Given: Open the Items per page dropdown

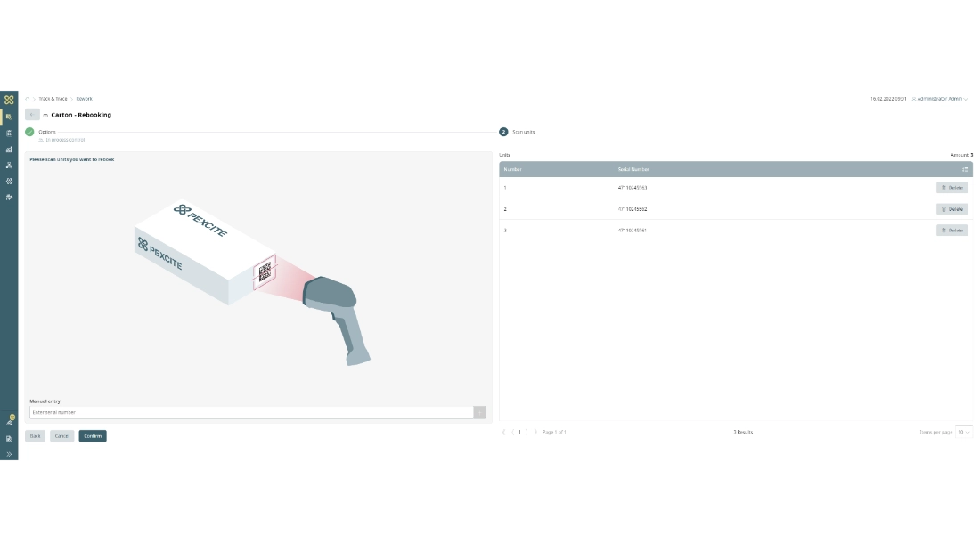Looking at the screenshot, I should [x=963, y=431].
